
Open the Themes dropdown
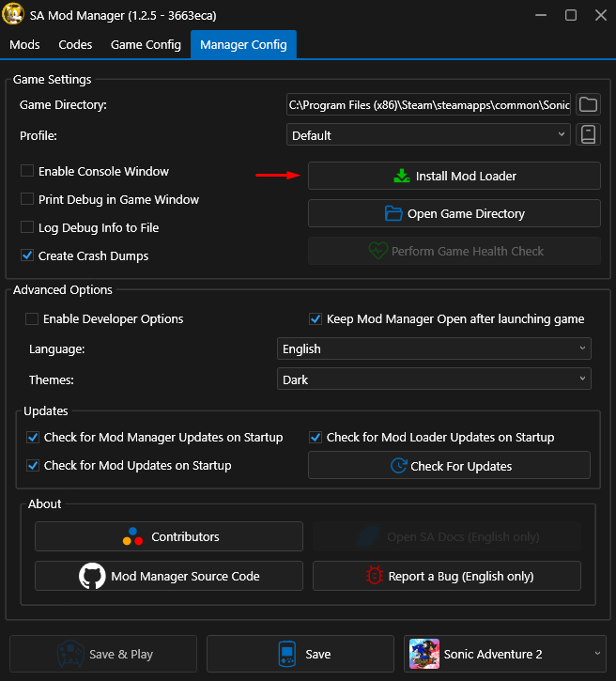coord(434,380)
